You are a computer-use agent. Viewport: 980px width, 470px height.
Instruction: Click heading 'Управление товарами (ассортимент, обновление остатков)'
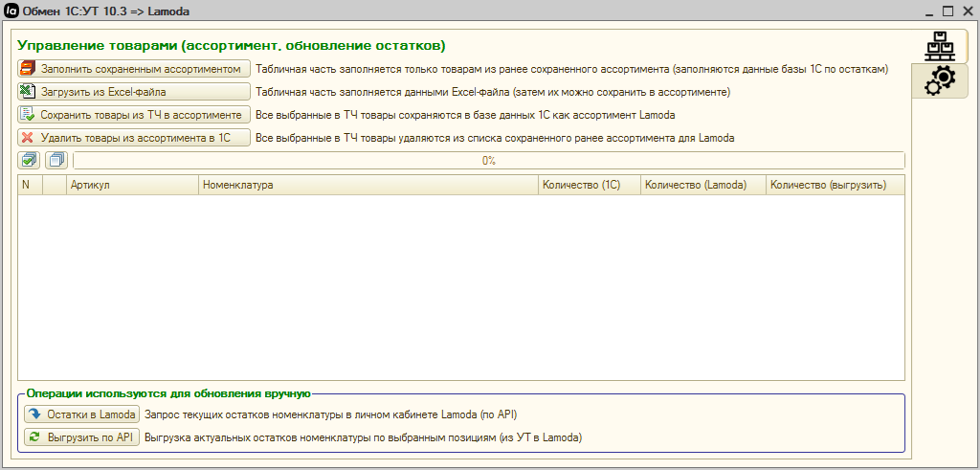(231, 46)
